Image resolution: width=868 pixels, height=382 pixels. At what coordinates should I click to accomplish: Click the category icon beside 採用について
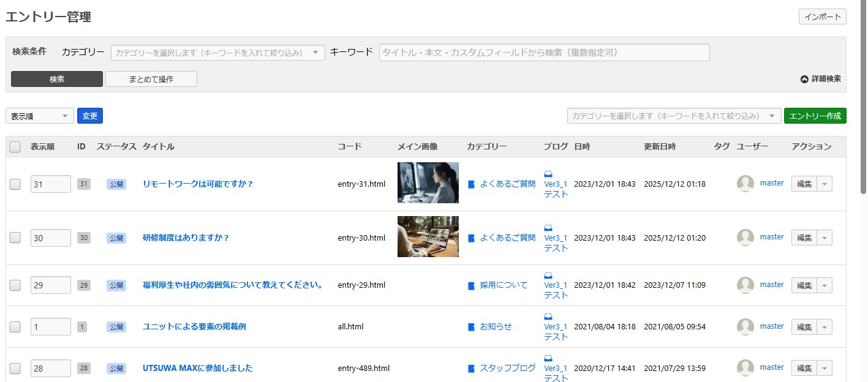point(471,285)
